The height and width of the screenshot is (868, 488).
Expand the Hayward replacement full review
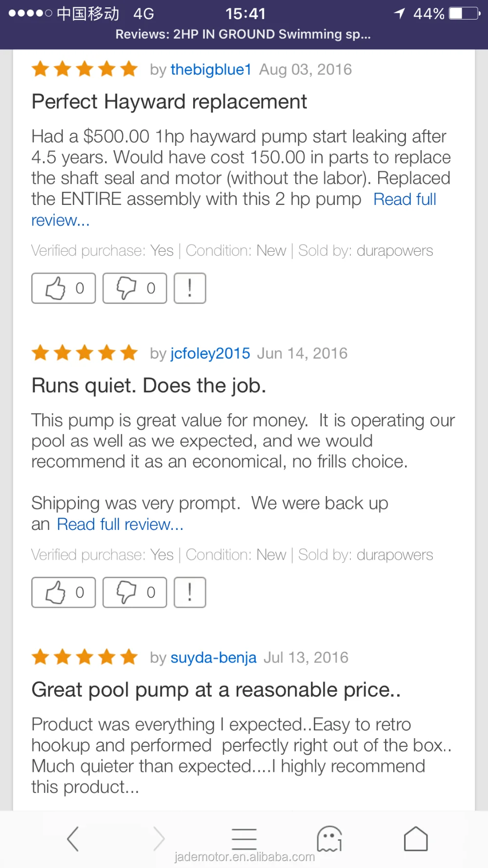405,200
